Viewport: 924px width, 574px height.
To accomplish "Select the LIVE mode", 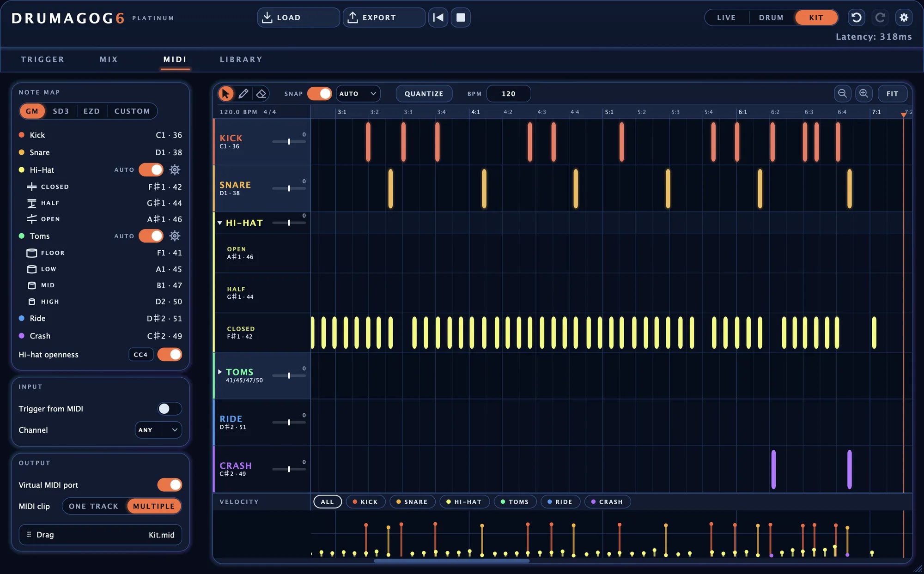I will tap(726, 18).
